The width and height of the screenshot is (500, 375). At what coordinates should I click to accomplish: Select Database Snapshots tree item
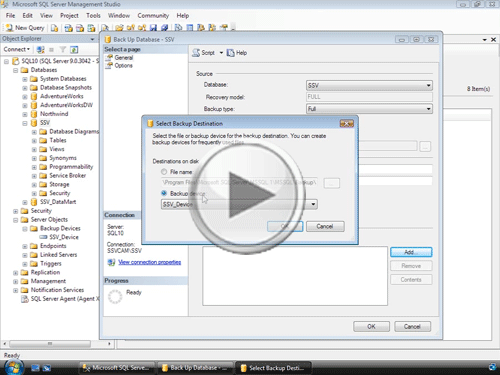pyautogui.click(x=66, y=88)
